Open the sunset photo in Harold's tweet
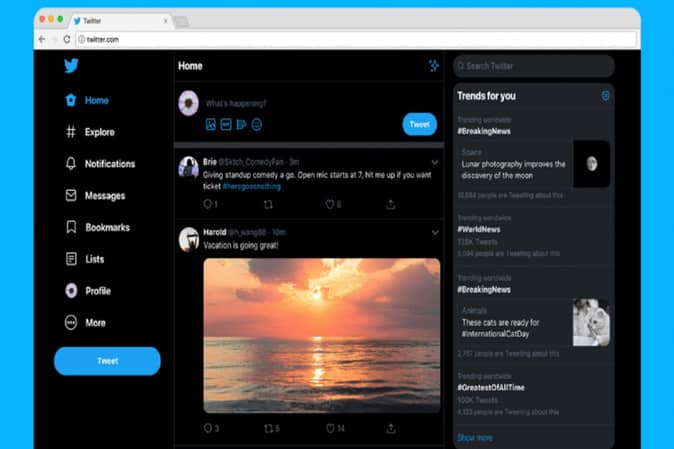This screenshot has width=674, height=449. tap(321, 335)
